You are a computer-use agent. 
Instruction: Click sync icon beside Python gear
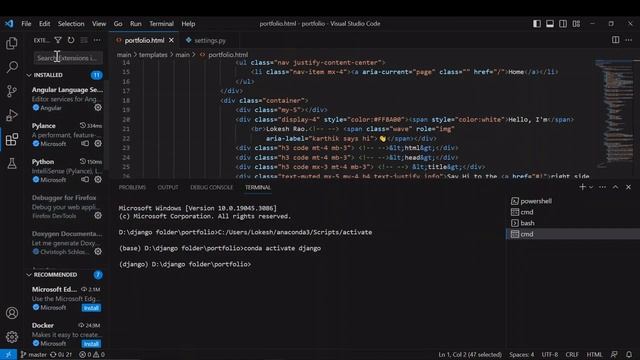[85, 180]
